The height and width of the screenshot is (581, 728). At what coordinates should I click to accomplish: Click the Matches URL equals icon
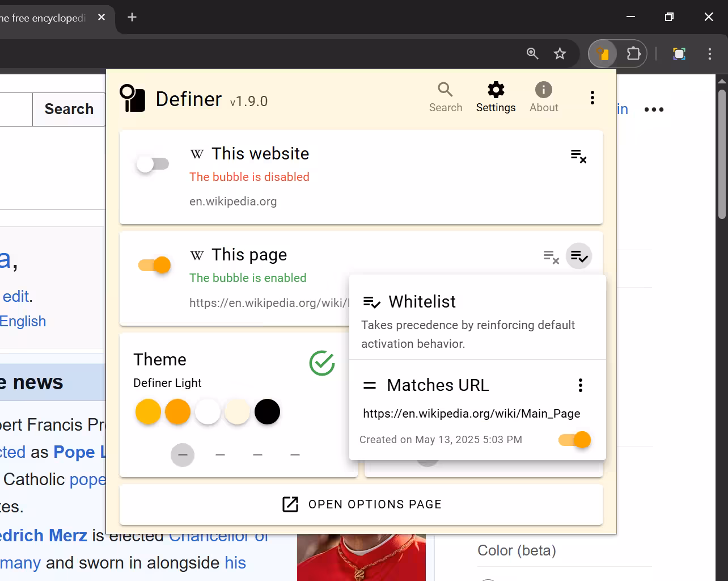370,385
